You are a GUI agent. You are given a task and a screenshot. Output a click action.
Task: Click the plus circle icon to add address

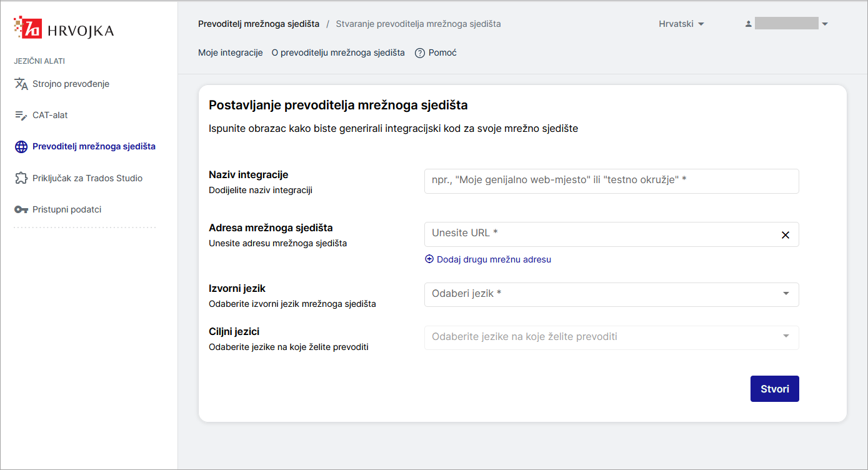click(x=429, y=259)
